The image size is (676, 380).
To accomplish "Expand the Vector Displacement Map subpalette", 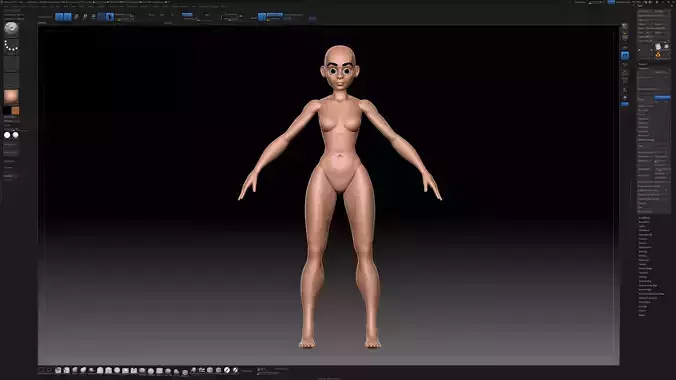I will pyautogui.click(x=651, y=294).
